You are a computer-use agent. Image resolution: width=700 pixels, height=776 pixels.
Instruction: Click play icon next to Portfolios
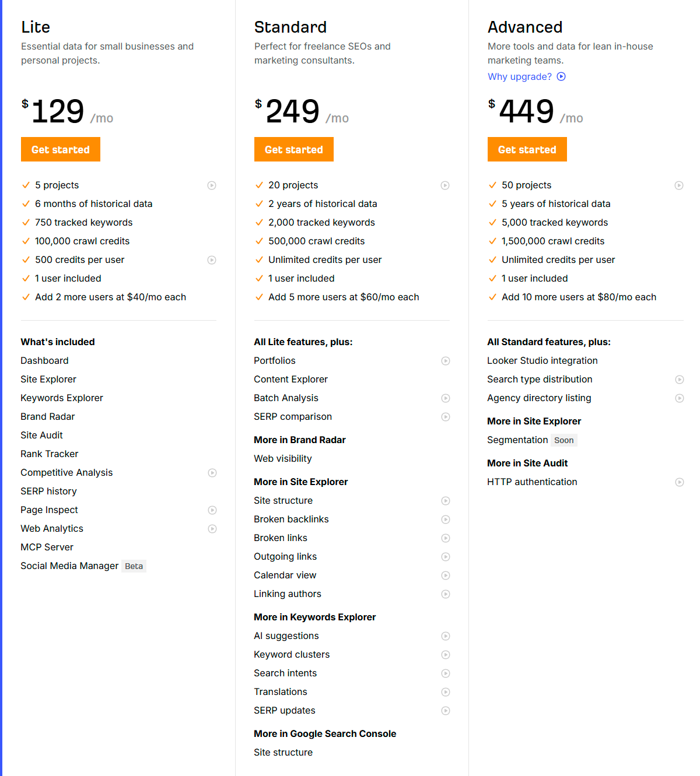pyautogui.click(x=446, y=361)
